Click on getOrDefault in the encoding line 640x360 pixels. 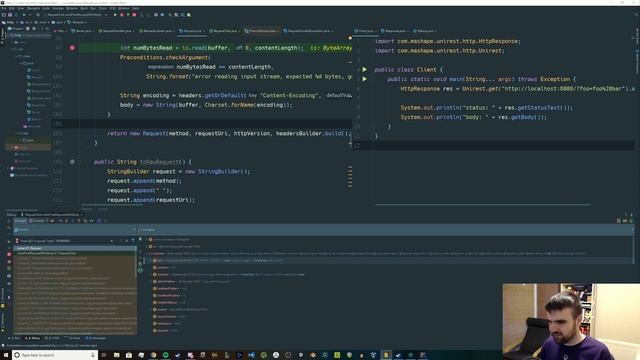tap(223, 96)
